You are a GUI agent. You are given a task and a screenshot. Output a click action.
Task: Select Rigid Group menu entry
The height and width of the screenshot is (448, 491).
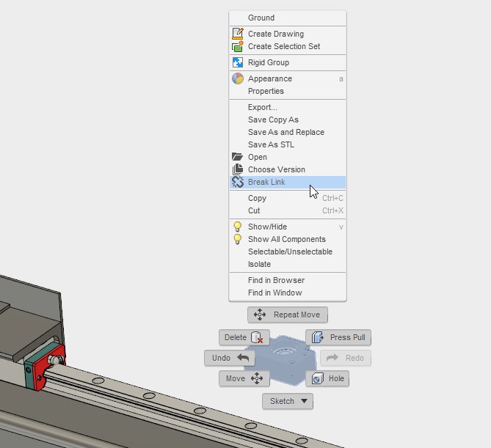(x=288, y=62)
